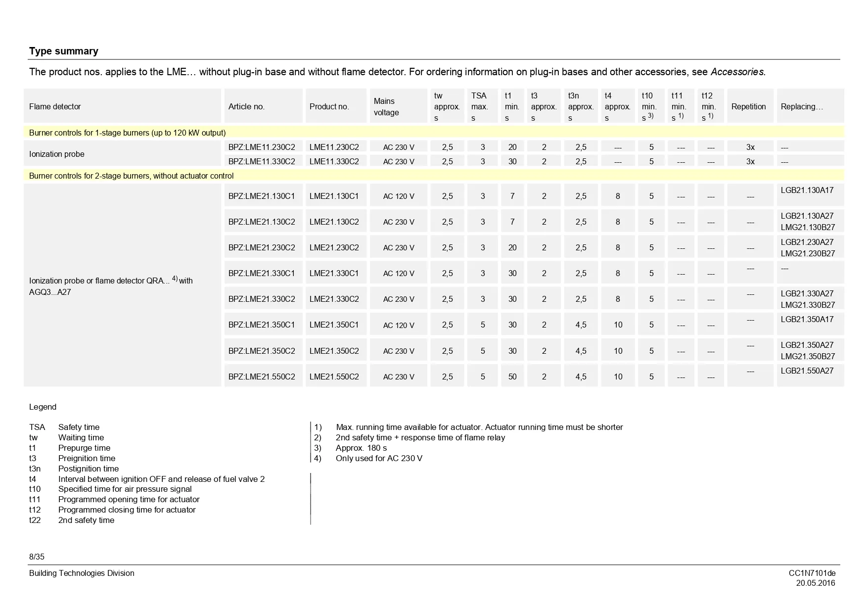Click replacement type LGB21.550A27
The image size is (868, 614).
[x=807, y=371]
